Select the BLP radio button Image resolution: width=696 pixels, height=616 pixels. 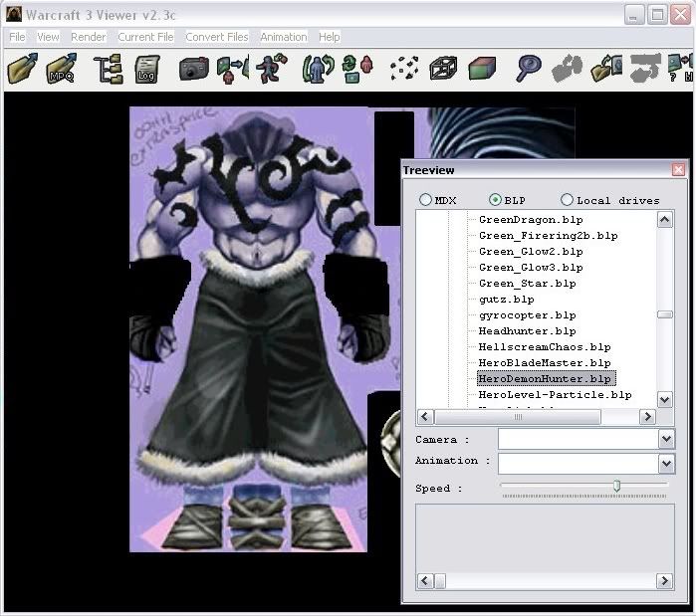pos(495,200)
